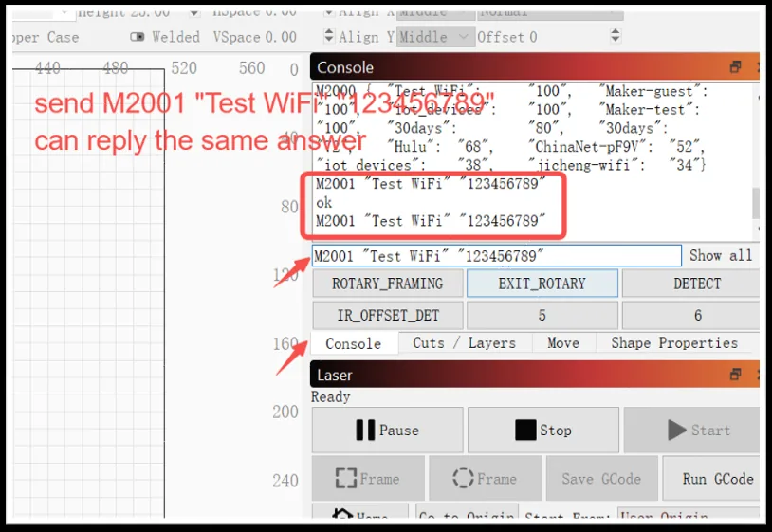772x532 pixels.
Task: Click macro button labeled 5
Action: point(542,315)
